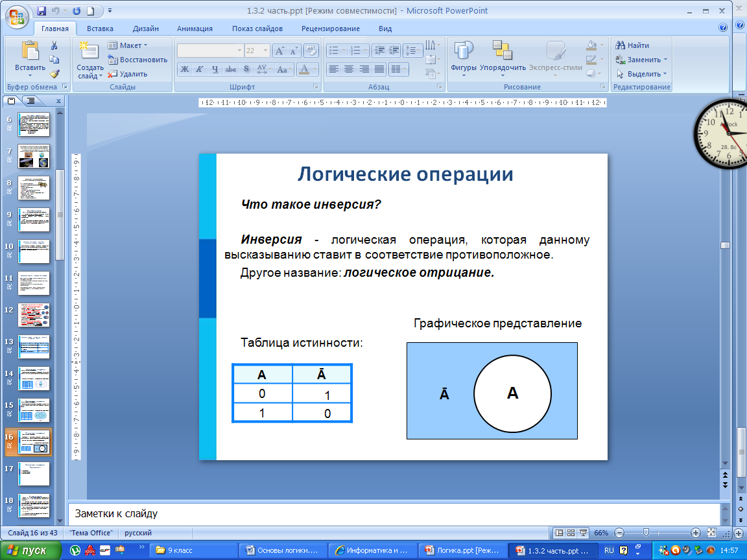This screenshot has width=747, height=560.
Task: Click Reset (Восстановить) slide button
Action: coord(137,60)
